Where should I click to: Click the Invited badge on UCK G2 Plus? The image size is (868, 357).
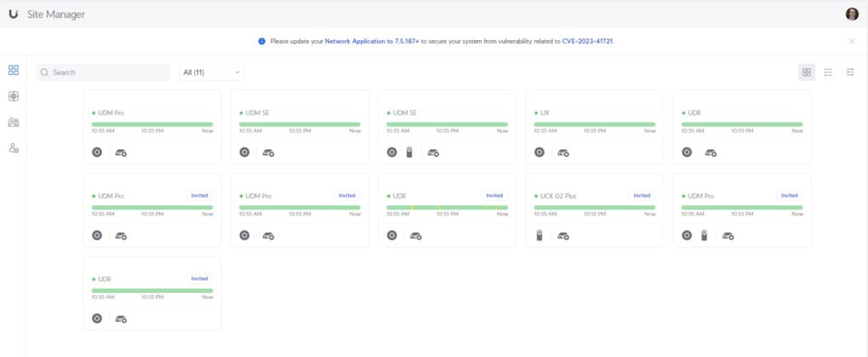(x=642, y=195)
